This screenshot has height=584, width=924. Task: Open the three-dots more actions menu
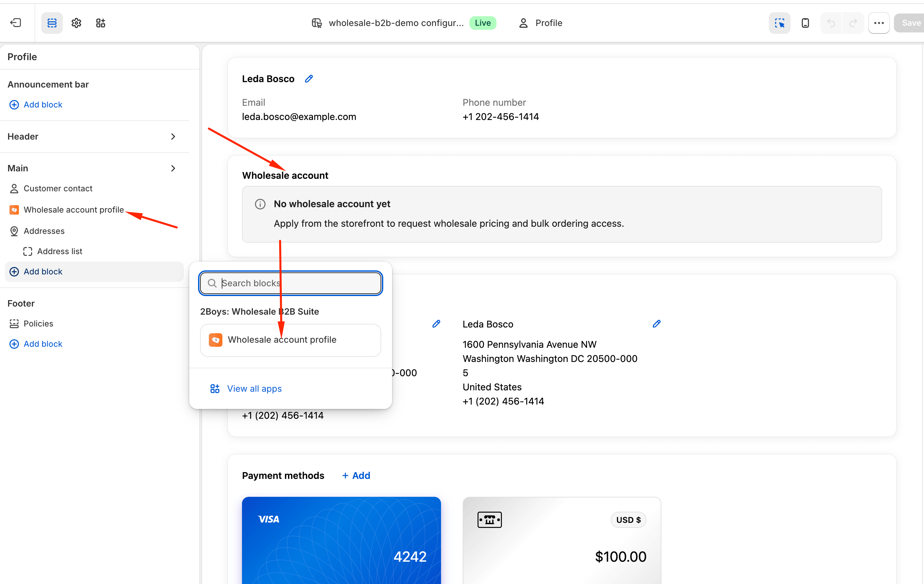click(x=879, y=23)
